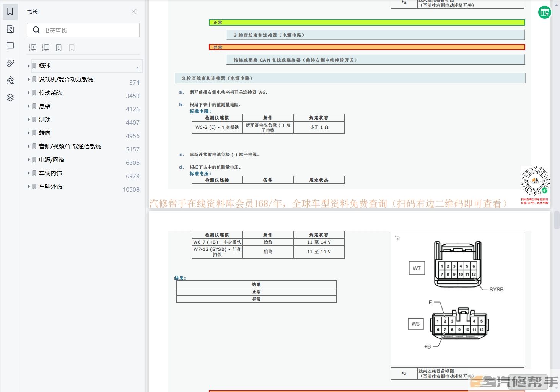Click the 书签查找 search field
This screenshot has width=560, height=392.
(x=88, y=30)
